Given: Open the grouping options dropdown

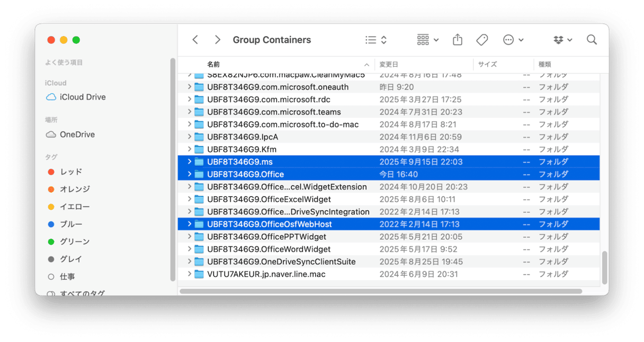Looking at the screenshot, I should click(427, 39).
